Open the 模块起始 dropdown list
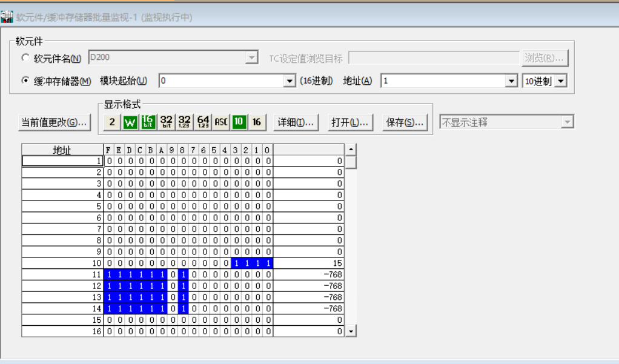The width and height of the screenshot is (619, 364). point(289,81)
